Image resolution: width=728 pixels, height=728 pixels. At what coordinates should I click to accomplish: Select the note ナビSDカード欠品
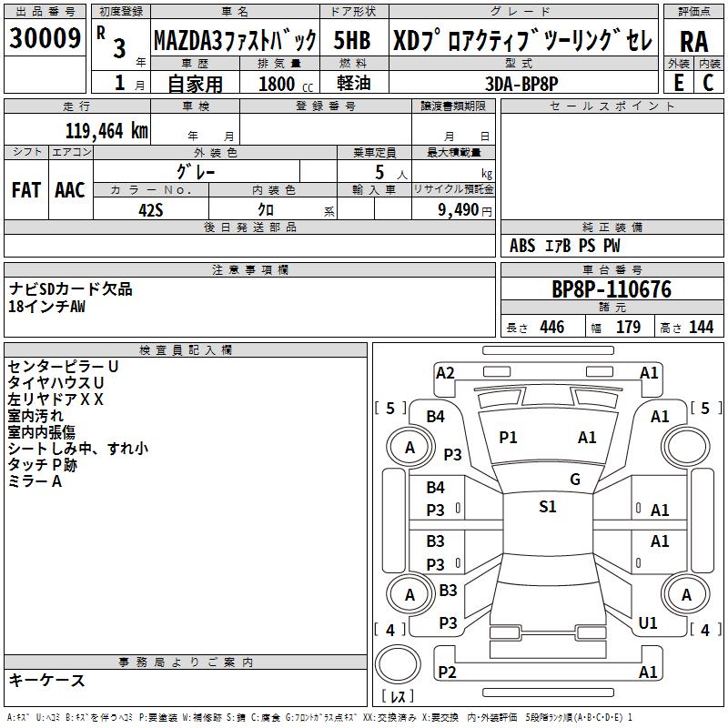(x=71, y=288)
